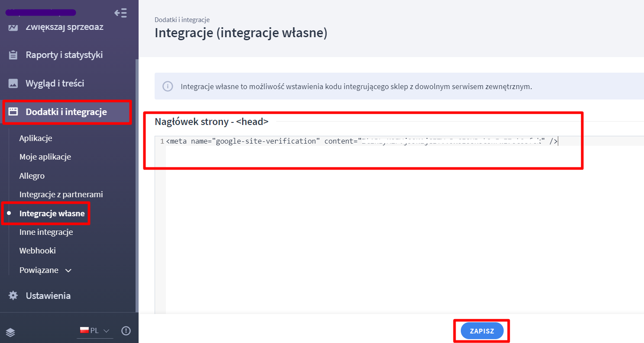Open the PL language dropdown
The image size is (644, 343).
tap(95, 331)
